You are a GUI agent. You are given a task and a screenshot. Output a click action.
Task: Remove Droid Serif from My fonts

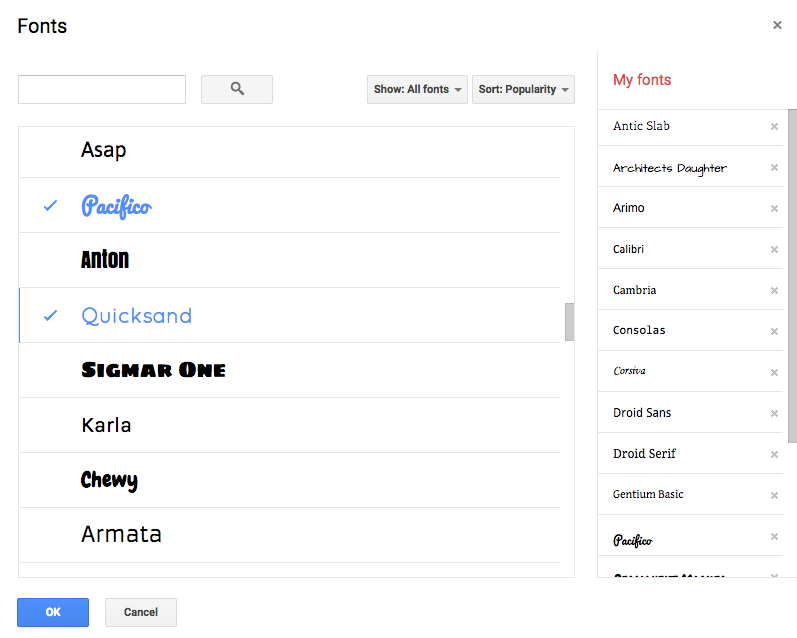774,454
